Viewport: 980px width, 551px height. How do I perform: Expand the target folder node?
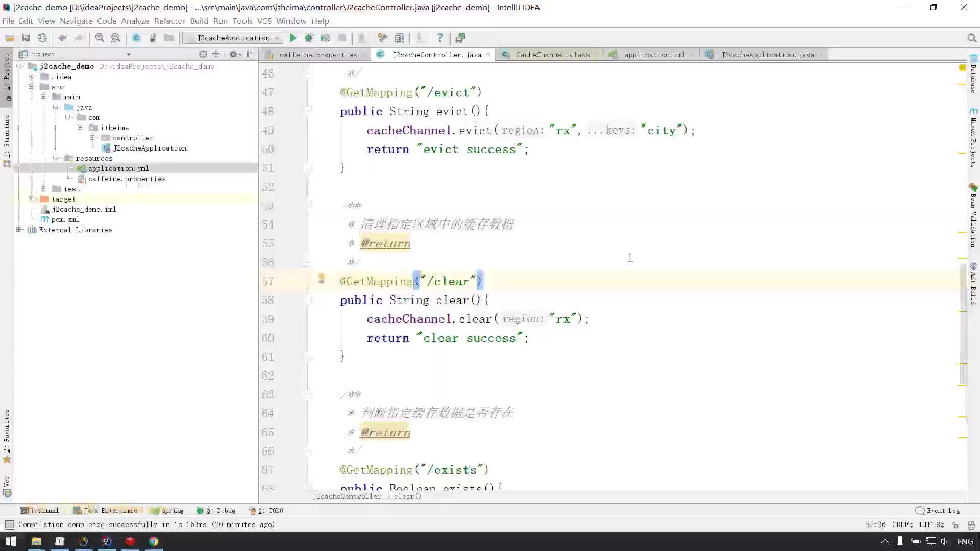31,199
